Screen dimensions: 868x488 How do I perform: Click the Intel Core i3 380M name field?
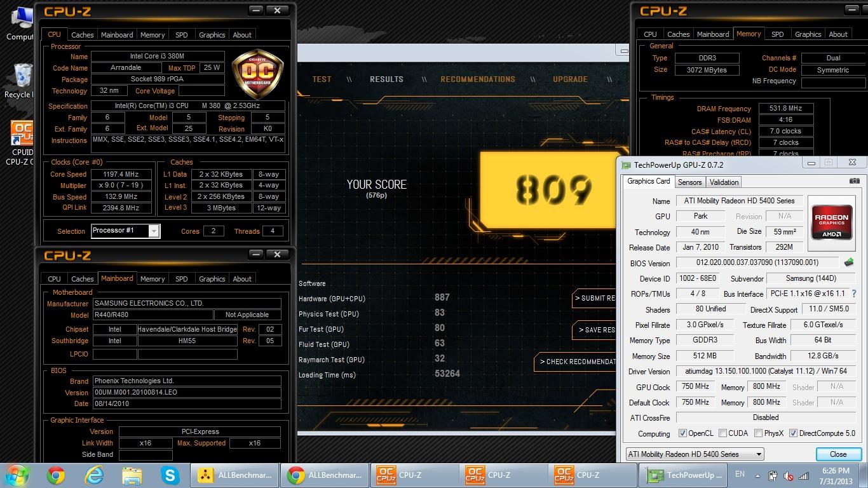pyautogui.click(x=158, y=56)
